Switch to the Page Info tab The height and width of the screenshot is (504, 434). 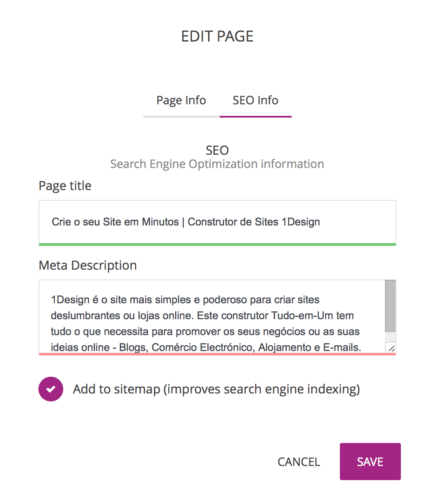click(x=181, y=101)
